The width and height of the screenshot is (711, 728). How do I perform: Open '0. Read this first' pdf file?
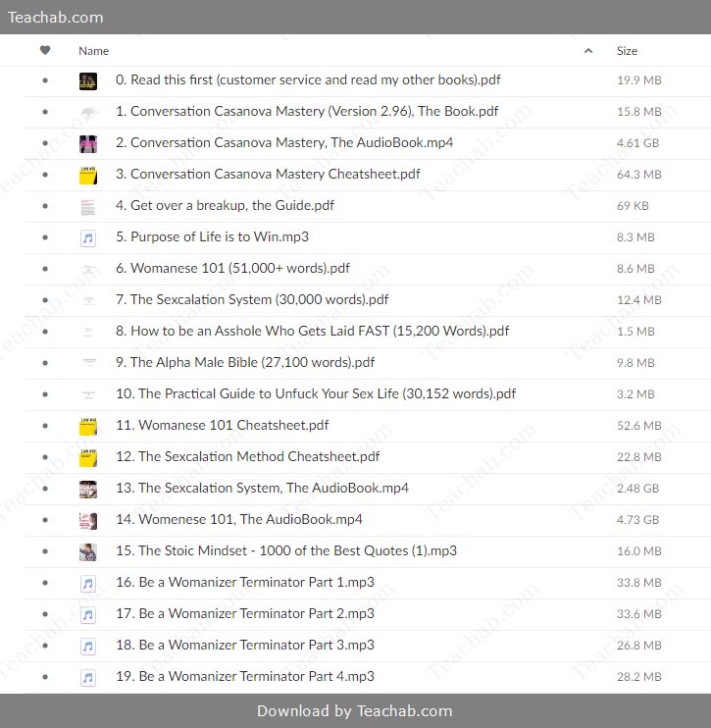click(x=308, y=79)
